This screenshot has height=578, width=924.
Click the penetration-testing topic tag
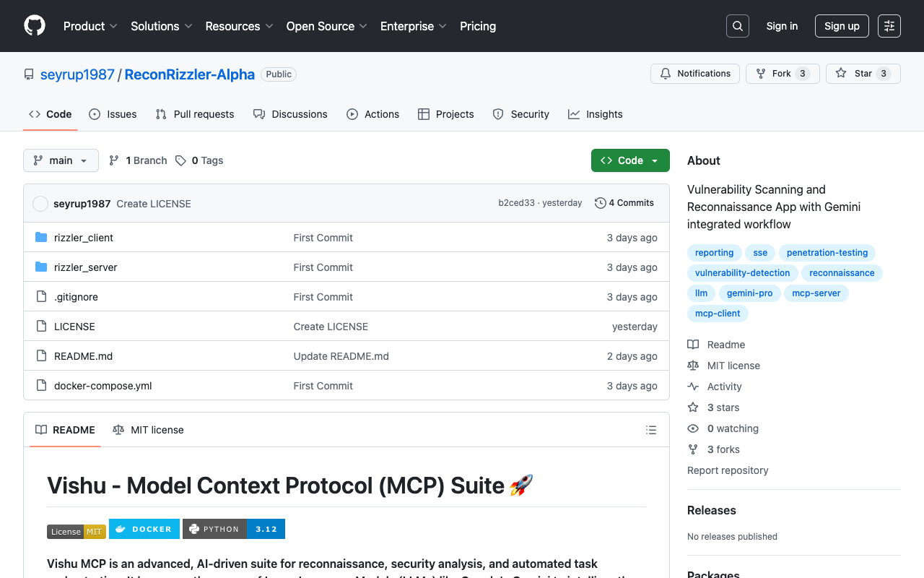[827, 253]
